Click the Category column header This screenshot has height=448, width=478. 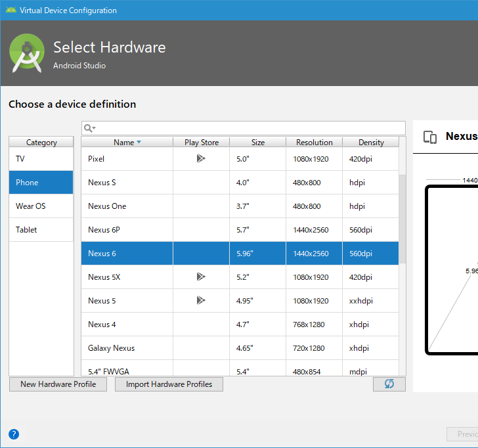(41, 143)
